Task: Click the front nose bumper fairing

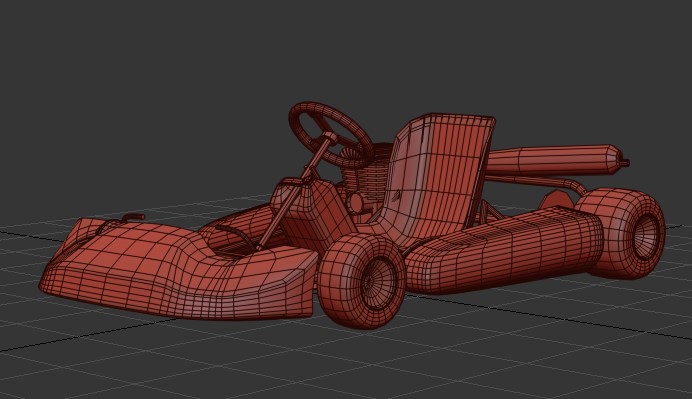Action: click(177, 270)
